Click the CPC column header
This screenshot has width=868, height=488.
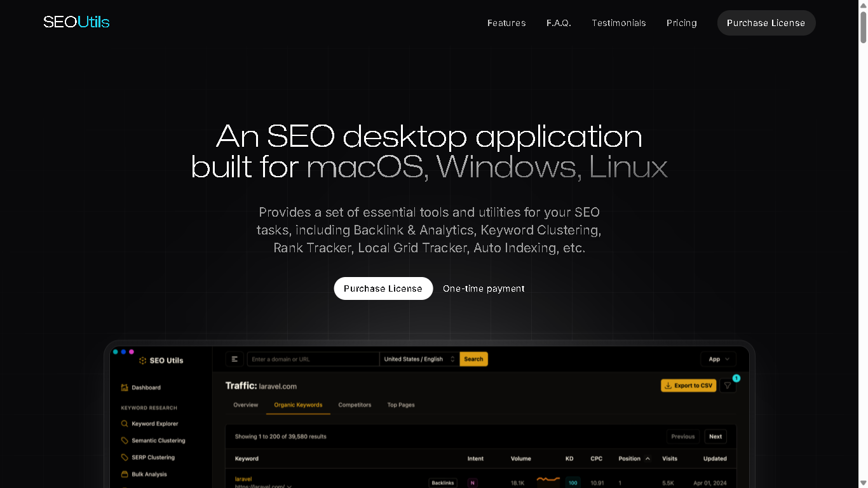click(597, 458)
